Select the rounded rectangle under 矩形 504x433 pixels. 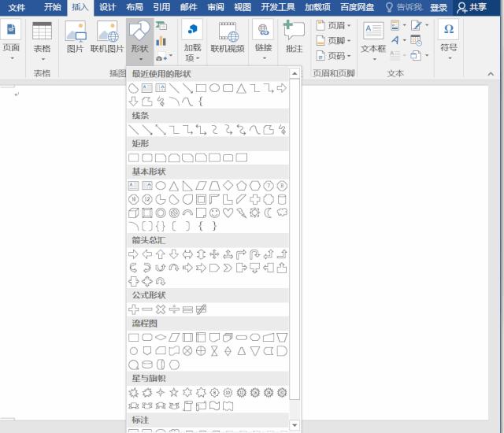coord(147,157)
